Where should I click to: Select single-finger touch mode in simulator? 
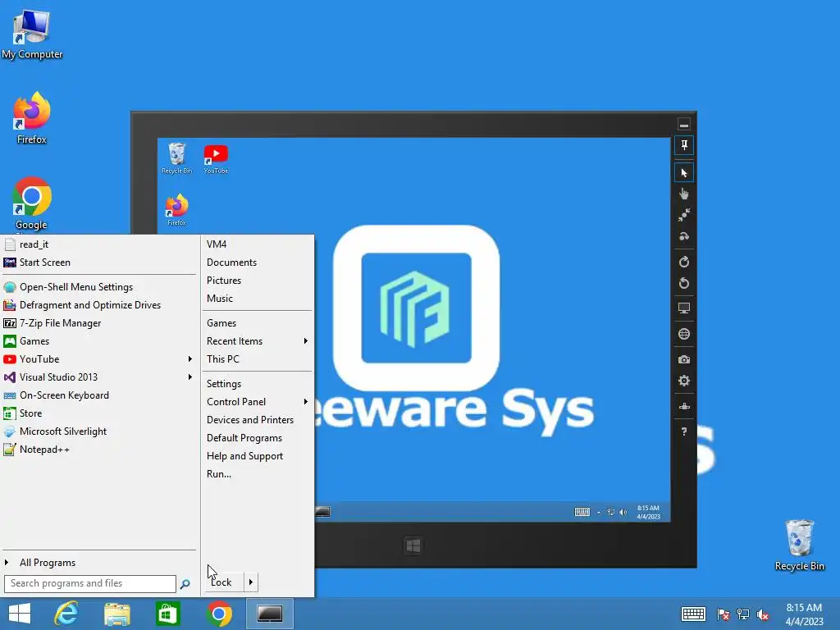[684, 194]
